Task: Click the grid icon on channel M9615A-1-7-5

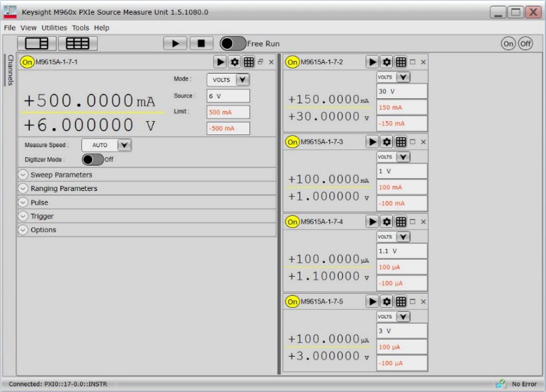Action: click(401, 302)
